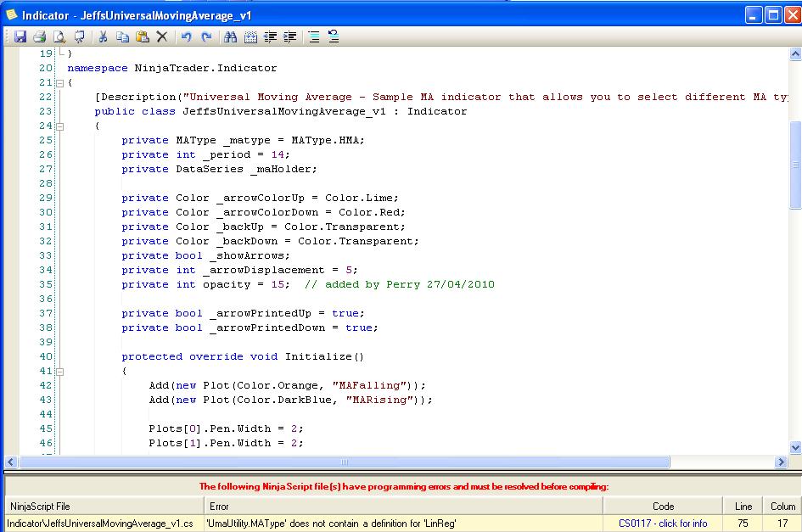Click the Perry comment on line 35
Viewport: 802px width, 532px height.
click(x=400, y=284)
